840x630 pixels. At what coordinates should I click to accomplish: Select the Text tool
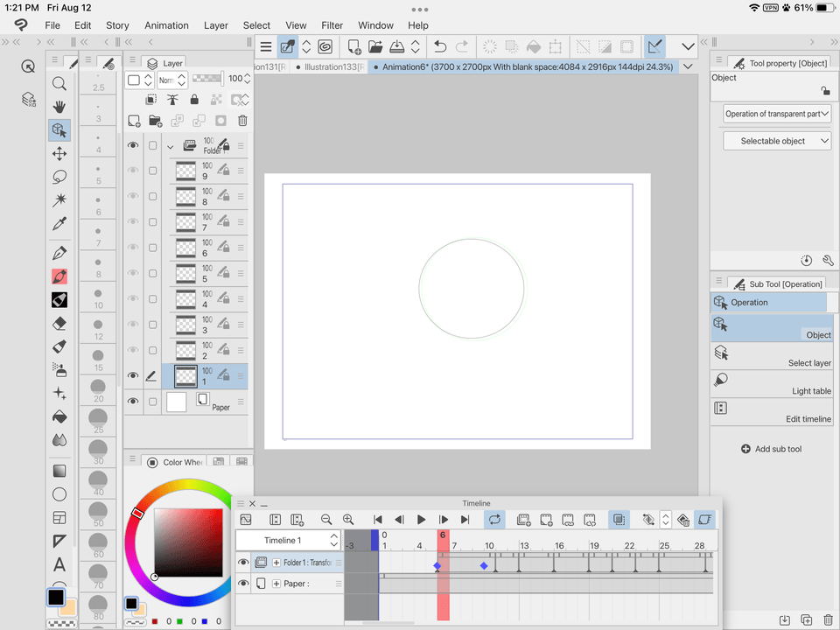(x=59, y=564)
